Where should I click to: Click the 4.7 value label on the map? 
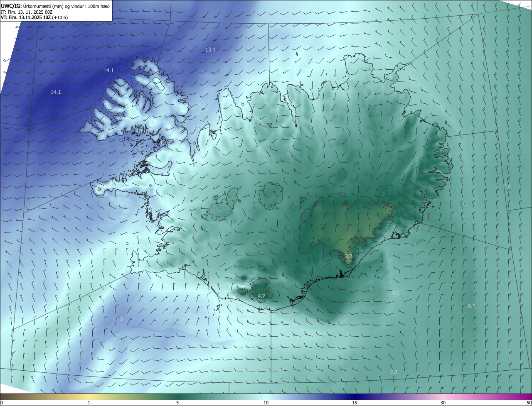pyautogui.click(x=261, y=296)
